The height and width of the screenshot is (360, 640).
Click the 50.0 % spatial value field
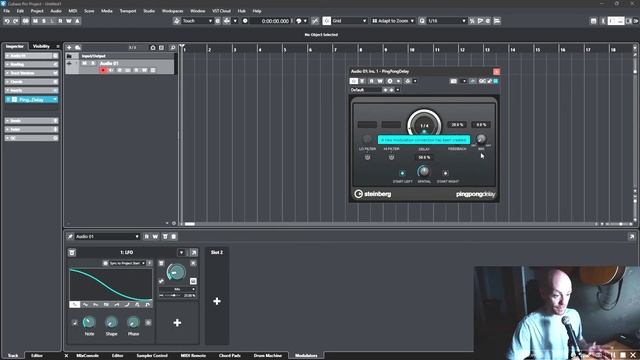pyautogui.click(x=424, y=157)
